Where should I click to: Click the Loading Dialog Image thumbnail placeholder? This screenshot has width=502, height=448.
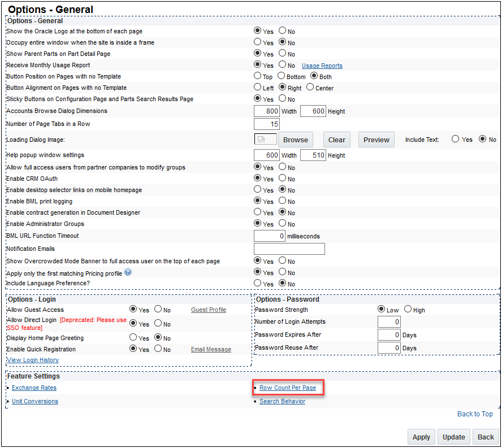[265, 140]
